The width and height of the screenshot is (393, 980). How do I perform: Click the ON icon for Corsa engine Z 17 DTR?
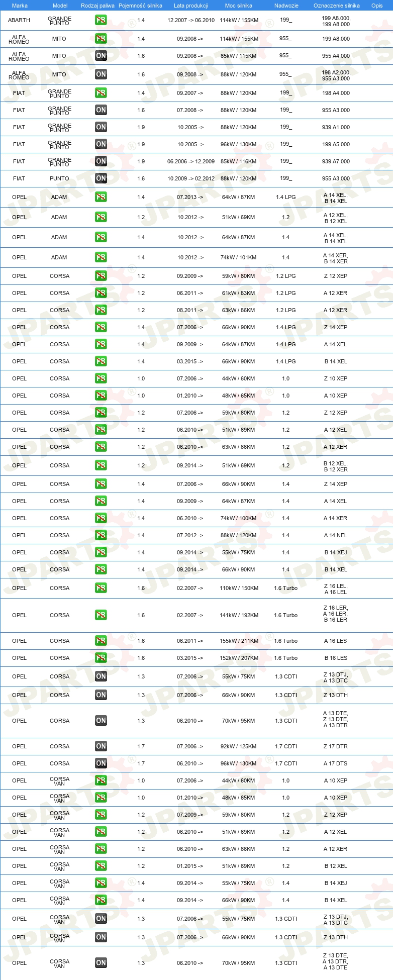(101, 746)
